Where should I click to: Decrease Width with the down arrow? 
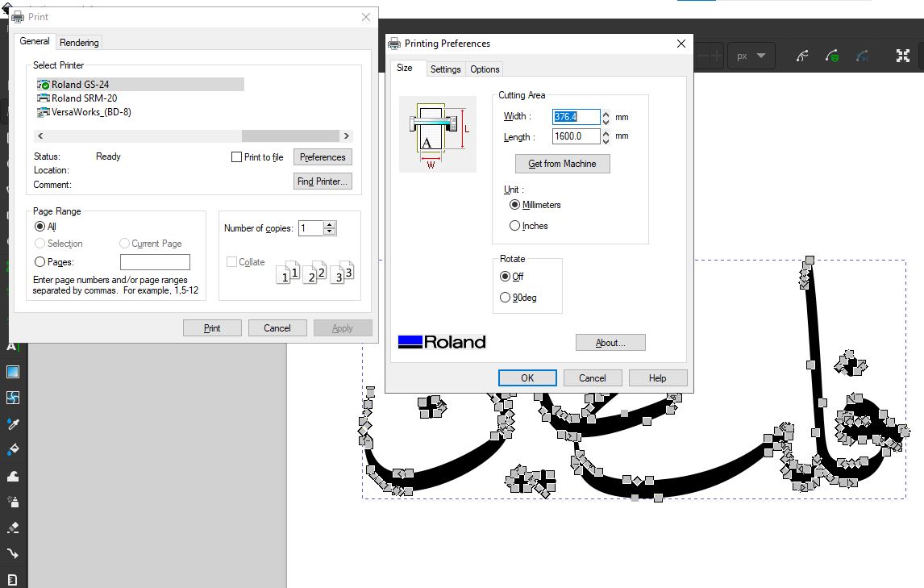coord(606,121)
